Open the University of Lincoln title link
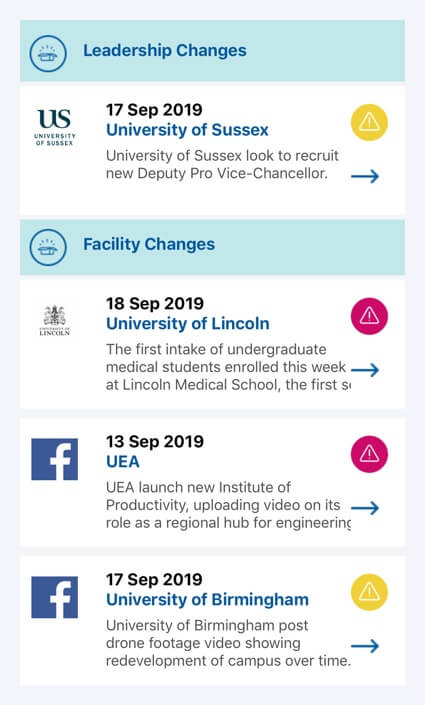425x705 pixels. coord(188,324)
